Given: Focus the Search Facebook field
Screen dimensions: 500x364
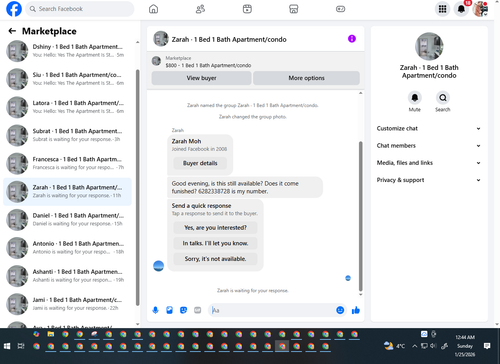Looking at the screenshot, I should coord(80,9).
